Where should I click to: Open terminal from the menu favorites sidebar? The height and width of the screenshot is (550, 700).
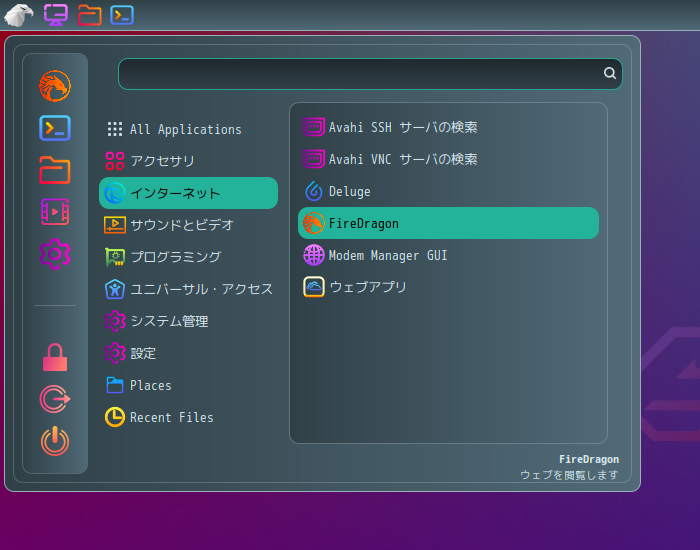(55, 128)
